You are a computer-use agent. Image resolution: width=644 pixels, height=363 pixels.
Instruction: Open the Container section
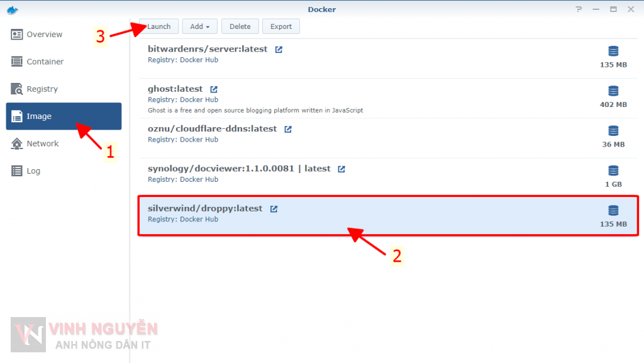(x=45, y=62)
